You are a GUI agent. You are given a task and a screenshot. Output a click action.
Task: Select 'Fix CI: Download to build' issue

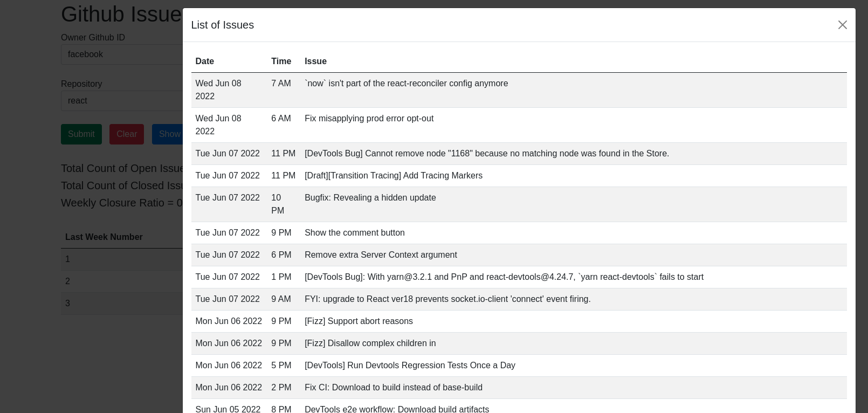[x=393, y=388]
